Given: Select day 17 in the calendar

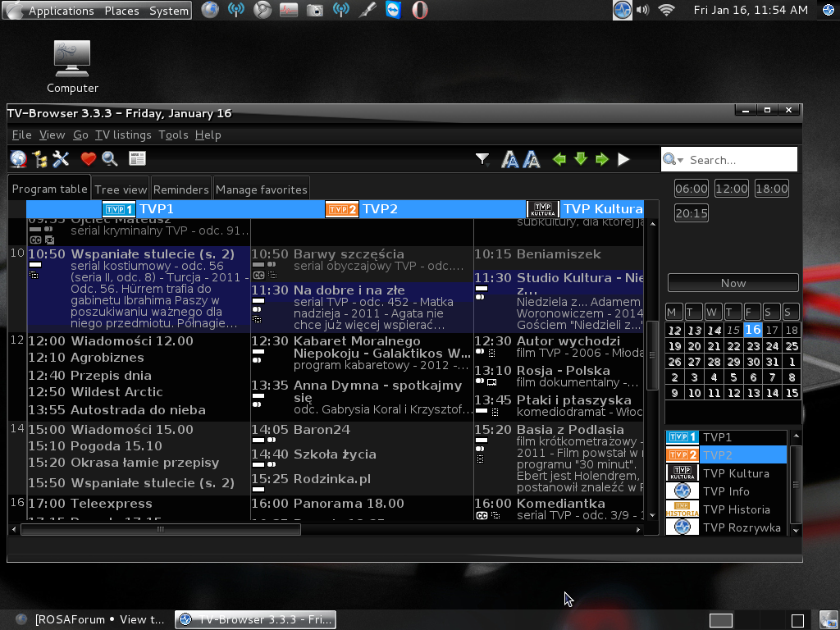Looking at the screenshot, I should coord(772,330).
